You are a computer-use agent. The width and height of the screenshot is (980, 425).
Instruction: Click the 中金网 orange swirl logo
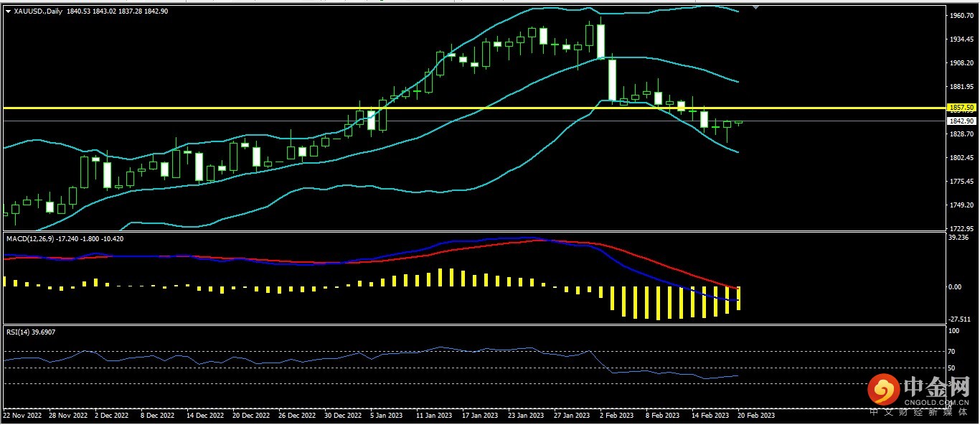pos(884,390)
